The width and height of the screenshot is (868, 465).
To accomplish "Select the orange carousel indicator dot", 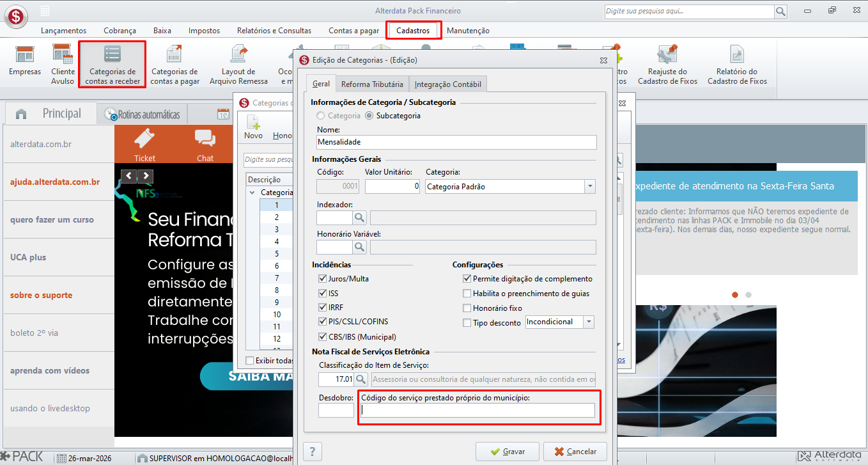I will tap(735, 295).
